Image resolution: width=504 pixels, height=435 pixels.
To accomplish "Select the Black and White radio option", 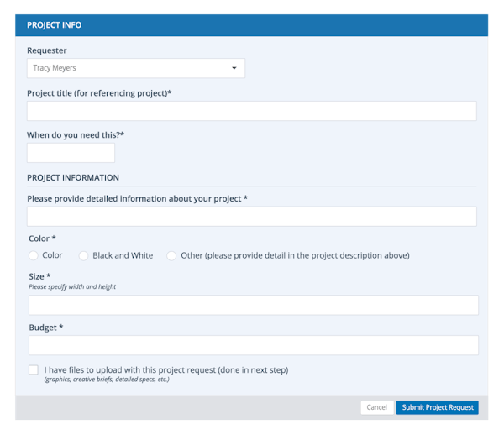I will click(83, 255).
